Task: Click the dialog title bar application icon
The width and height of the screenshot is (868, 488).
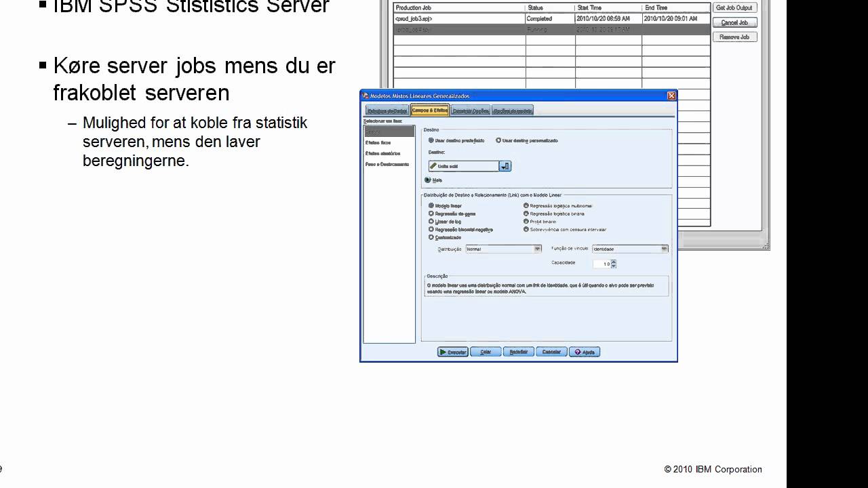Action: [365, 96]
